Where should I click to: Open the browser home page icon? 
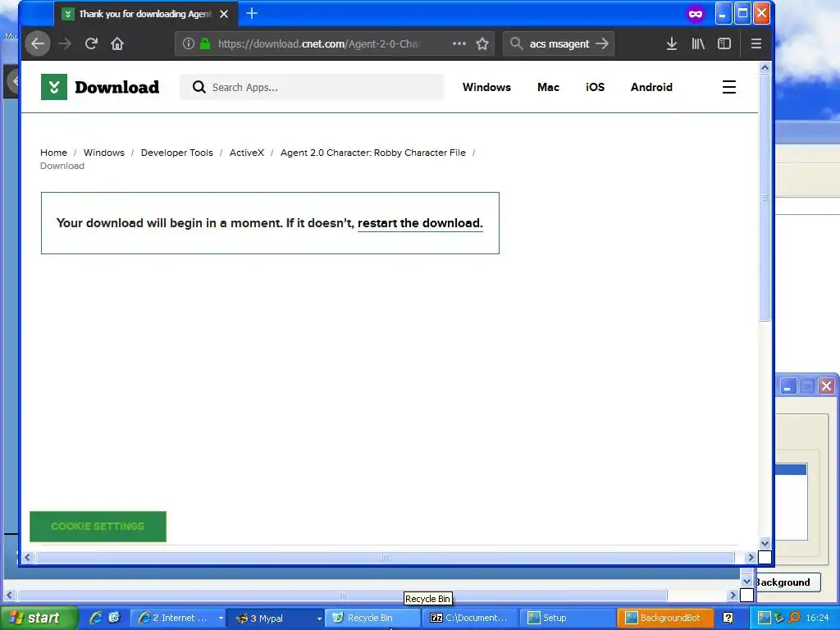tap(117, 43)
